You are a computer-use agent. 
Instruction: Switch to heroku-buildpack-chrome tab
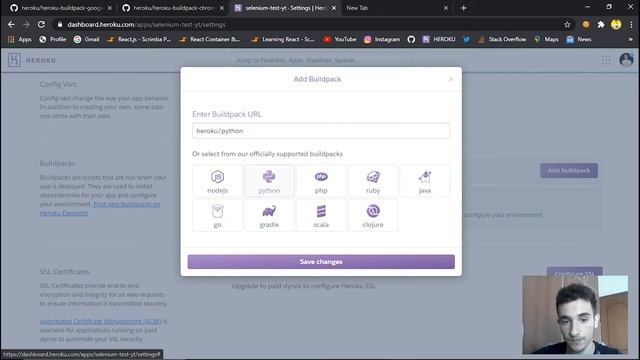[x=173, y=8]
